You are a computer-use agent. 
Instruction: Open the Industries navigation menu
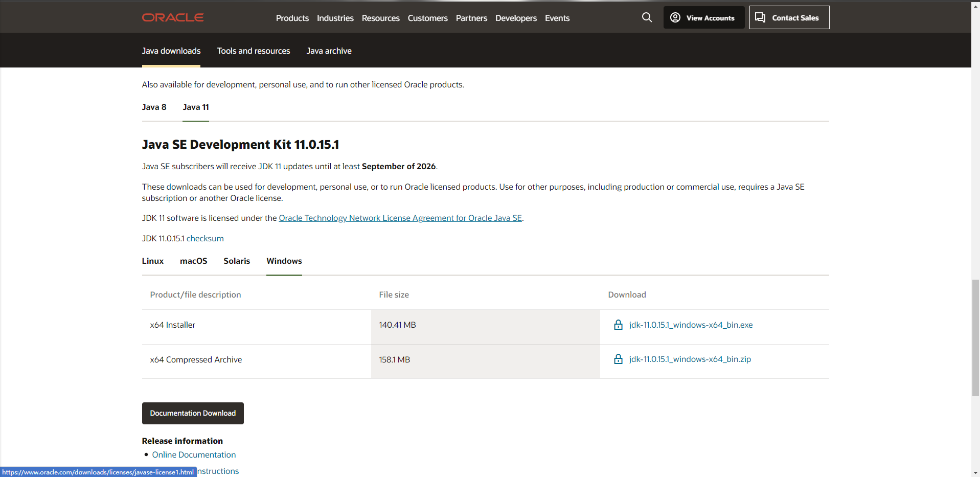(x=335, y=18)
